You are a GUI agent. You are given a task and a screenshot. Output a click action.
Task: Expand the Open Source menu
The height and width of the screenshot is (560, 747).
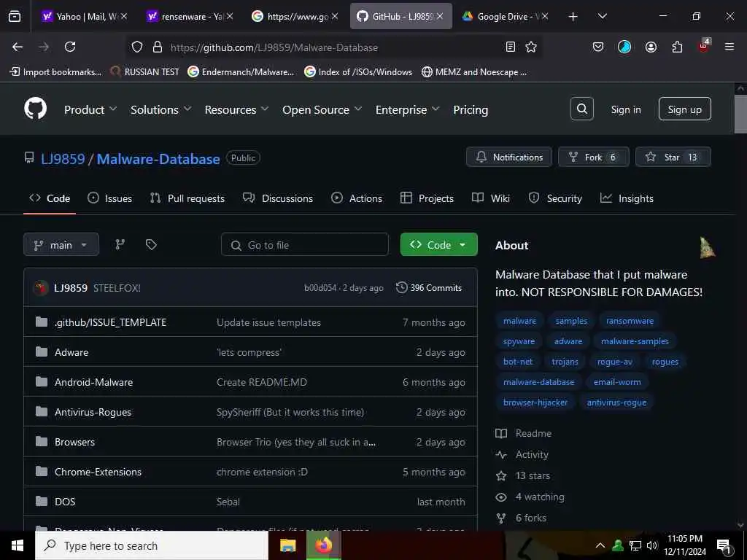tap(322, 109)
